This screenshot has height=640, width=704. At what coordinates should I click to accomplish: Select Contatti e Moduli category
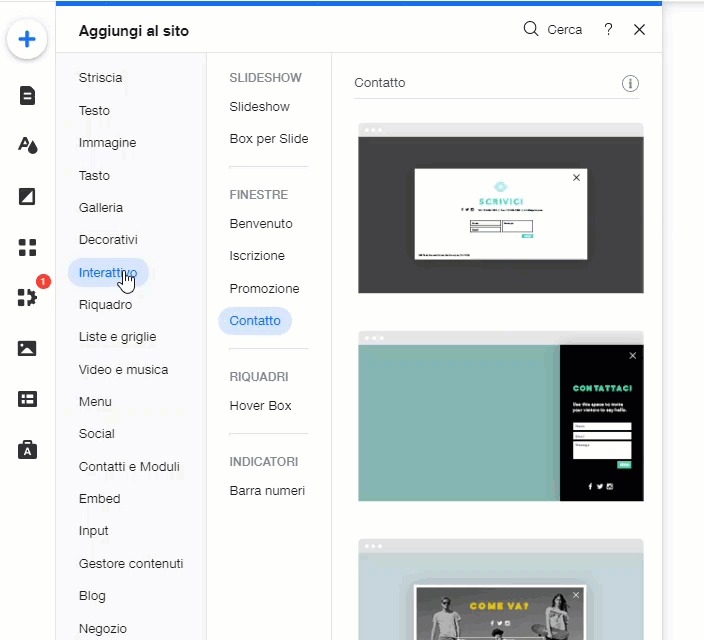129,466
